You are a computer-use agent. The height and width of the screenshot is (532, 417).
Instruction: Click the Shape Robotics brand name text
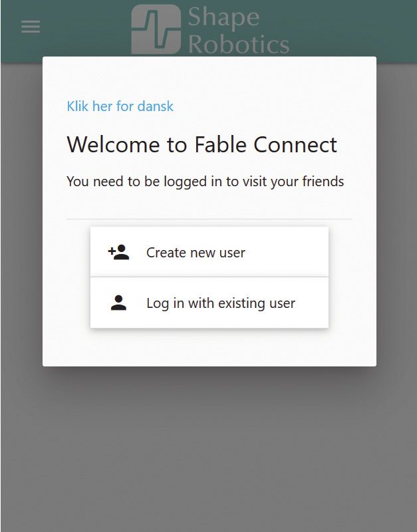238,31
